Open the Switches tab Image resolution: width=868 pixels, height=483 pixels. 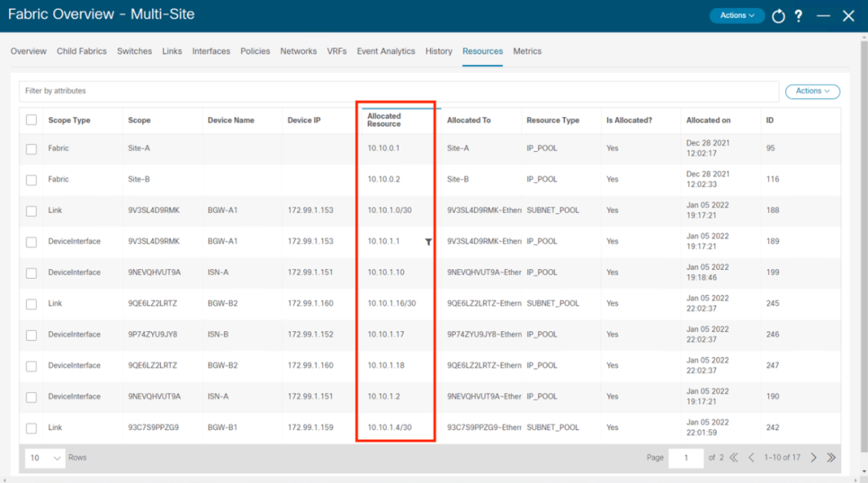tap(134, 51)
